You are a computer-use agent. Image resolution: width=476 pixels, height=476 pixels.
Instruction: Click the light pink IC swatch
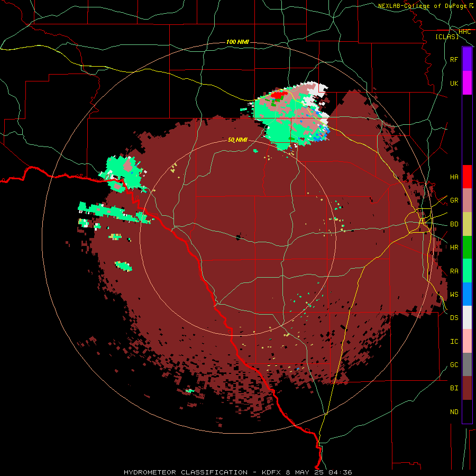[x=467, y=341]
